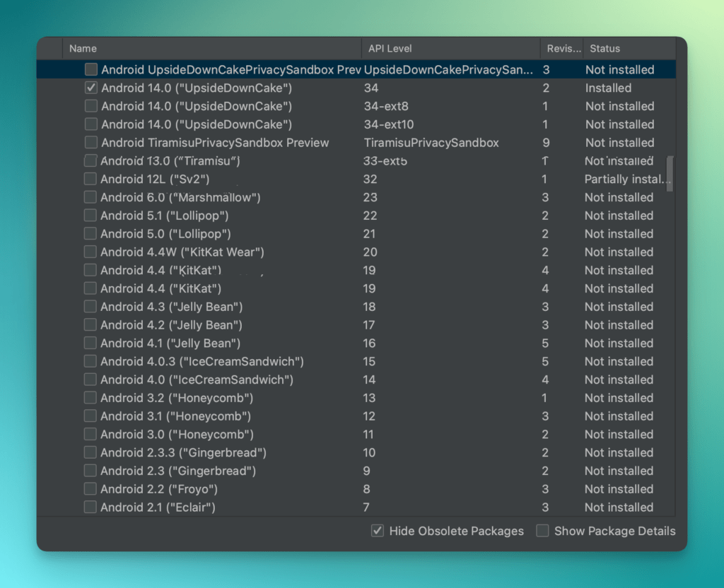Check Android 2.1 Eclair checkbox

(x=90, y=507)
